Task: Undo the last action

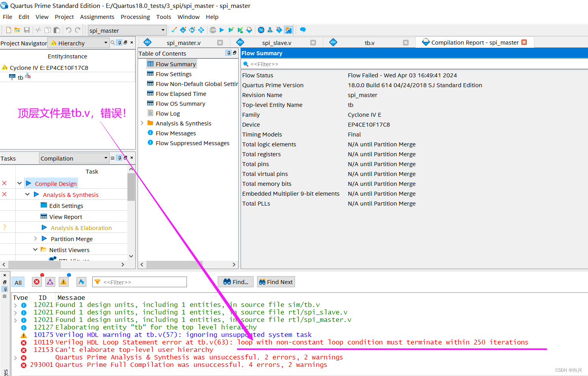Action: (69, 30)
